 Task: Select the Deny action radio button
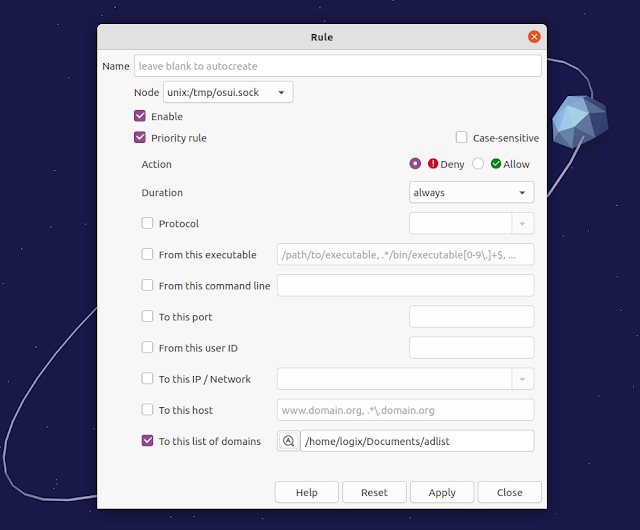[415, 164]
